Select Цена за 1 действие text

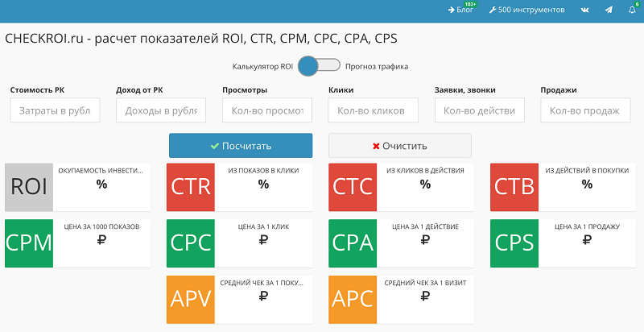(x=425, y=226)
